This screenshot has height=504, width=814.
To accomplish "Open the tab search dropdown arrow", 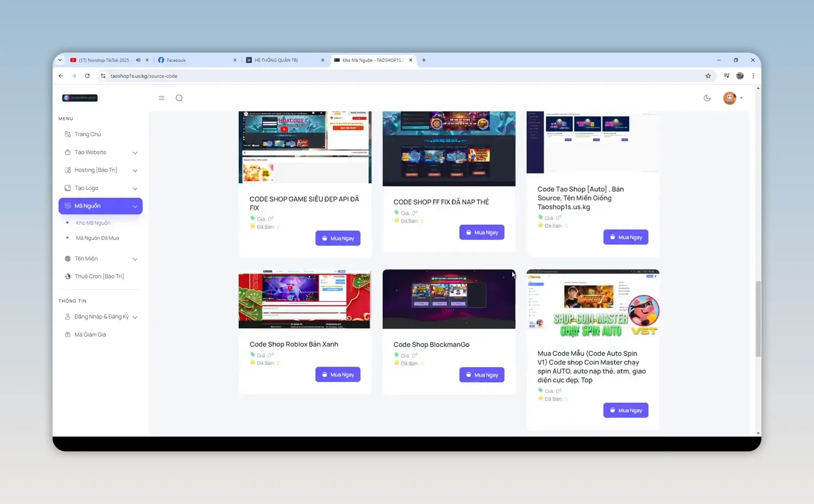I will pyautogui.click(x=60, y=60).
